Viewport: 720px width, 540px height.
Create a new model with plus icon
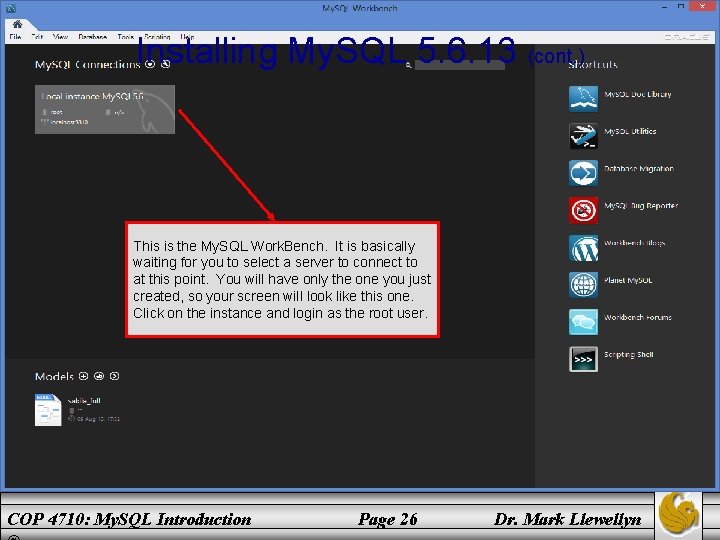84,376
